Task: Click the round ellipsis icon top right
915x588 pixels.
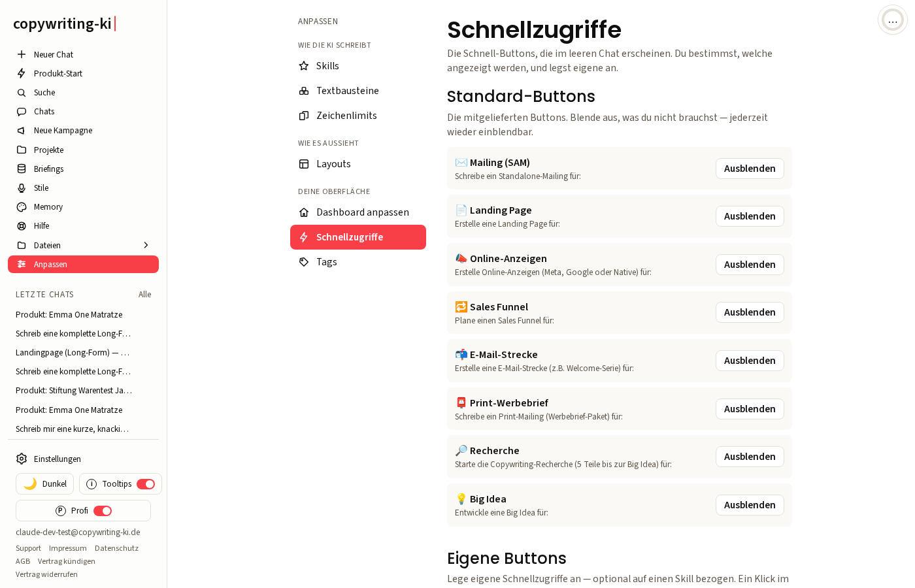Action: [893, 20]
